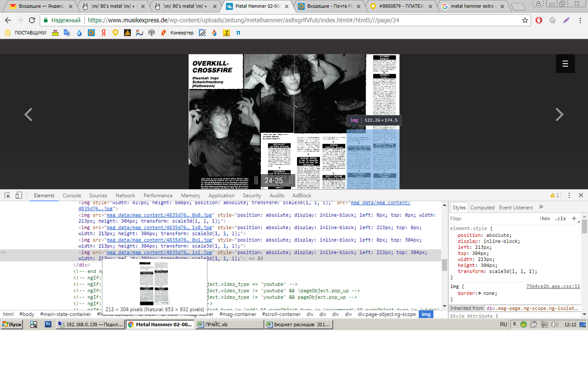Open the yellow Z bookmark
Image resolution: width=588 pixels, height=389 pixels.
click(226, 33)
